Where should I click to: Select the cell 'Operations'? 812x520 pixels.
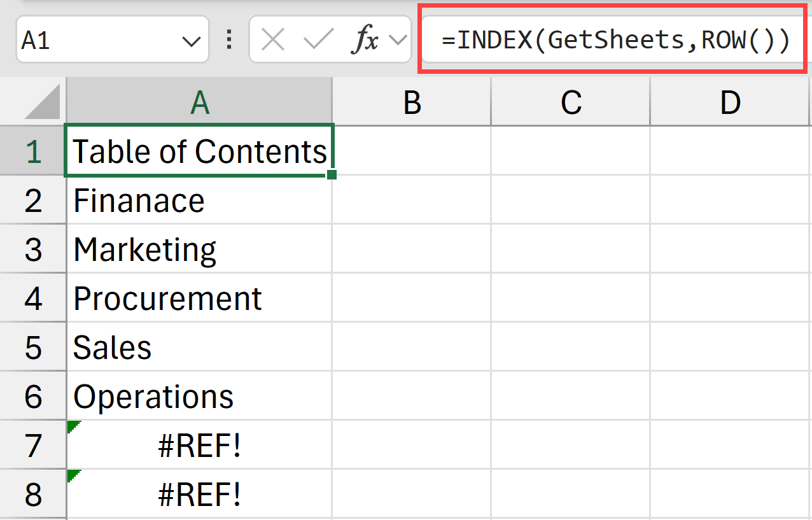[199, 396]
